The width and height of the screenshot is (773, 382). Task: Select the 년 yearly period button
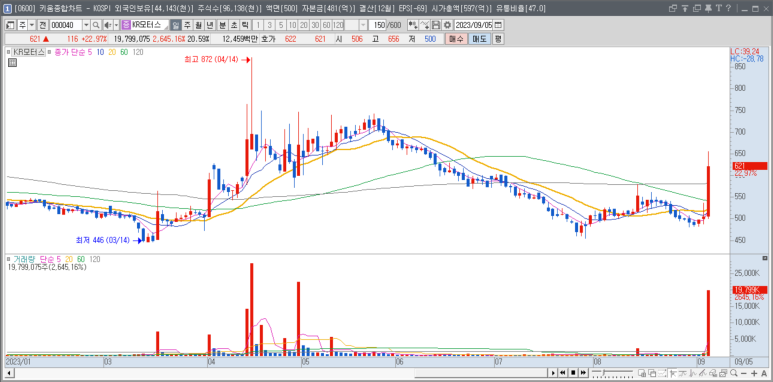coord(209,25)
